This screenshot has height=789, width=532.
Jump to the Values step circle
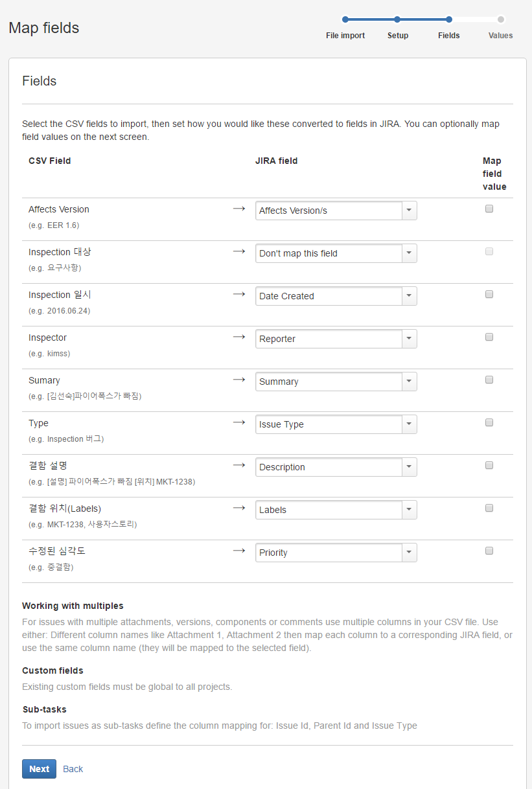point(501,19)
